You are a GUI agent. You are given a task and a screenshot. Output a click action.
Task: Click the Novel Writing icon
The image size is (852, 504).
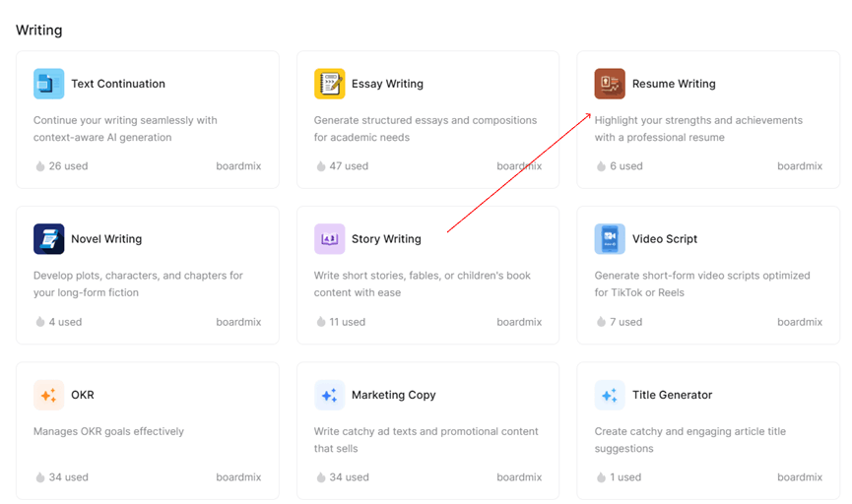48,239
